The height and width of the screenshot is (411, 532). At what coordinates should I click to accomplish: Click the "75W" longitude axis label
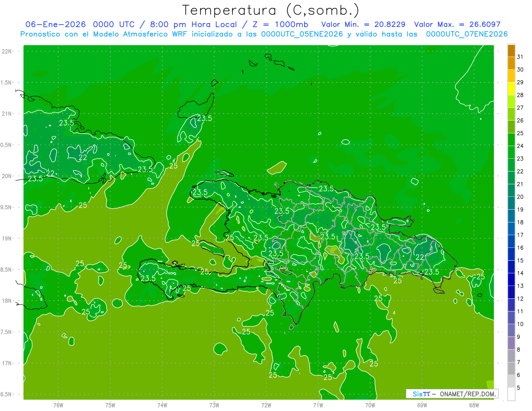tap(110, 405)
